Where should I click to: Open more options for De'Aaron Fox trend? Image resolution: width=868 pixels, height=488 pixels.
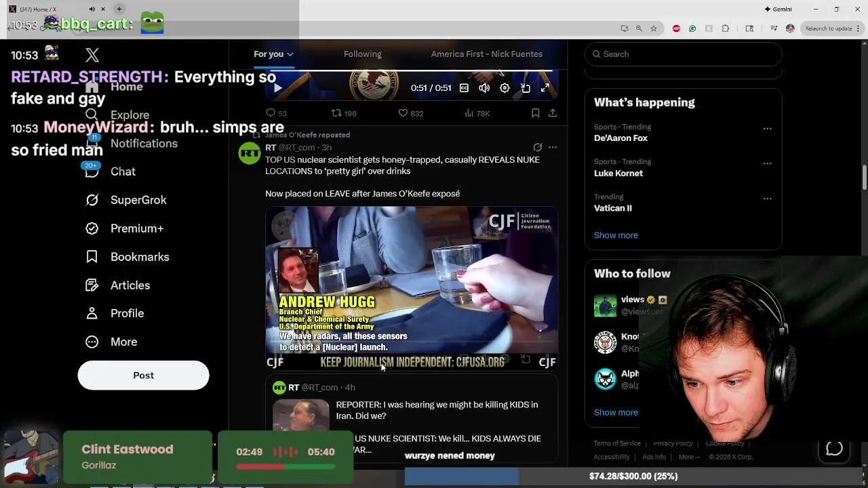click(x=767, y=128)
